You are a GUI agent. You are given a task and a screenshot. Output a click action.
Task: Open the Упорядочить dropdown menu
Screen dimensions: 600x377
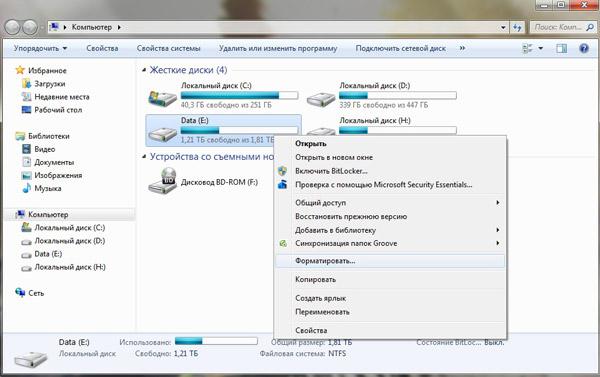40,48
